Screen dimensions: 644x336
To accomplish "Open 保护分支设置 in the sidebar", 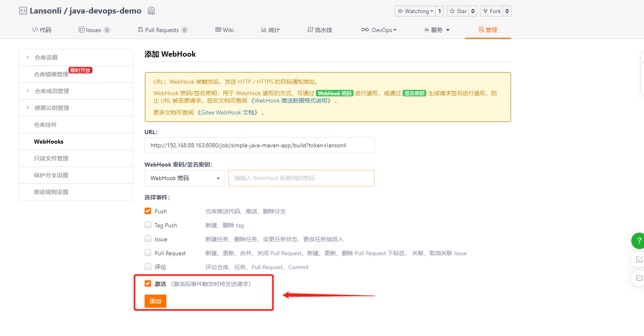I will click(76, 175).
